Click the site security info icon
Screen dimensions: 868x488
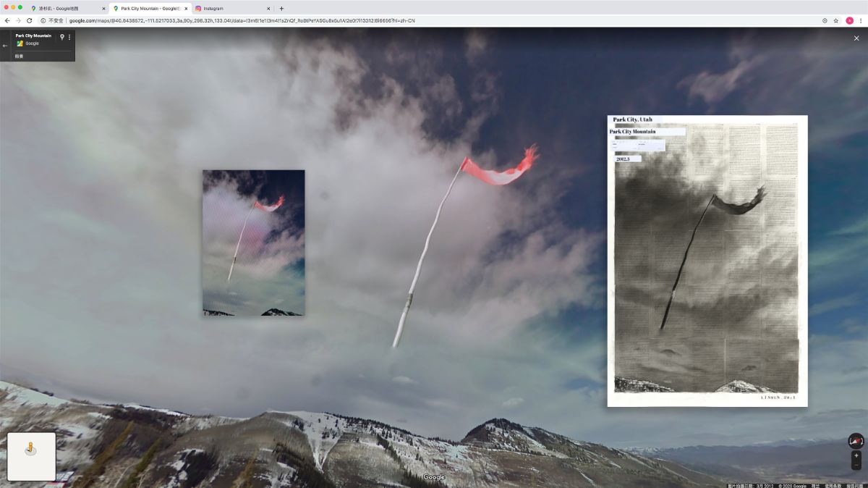point(43,20)
